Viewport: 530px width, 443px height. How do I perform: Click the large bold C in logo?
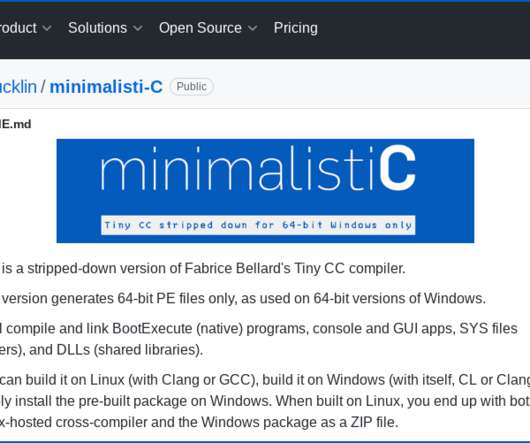point(397,168)
